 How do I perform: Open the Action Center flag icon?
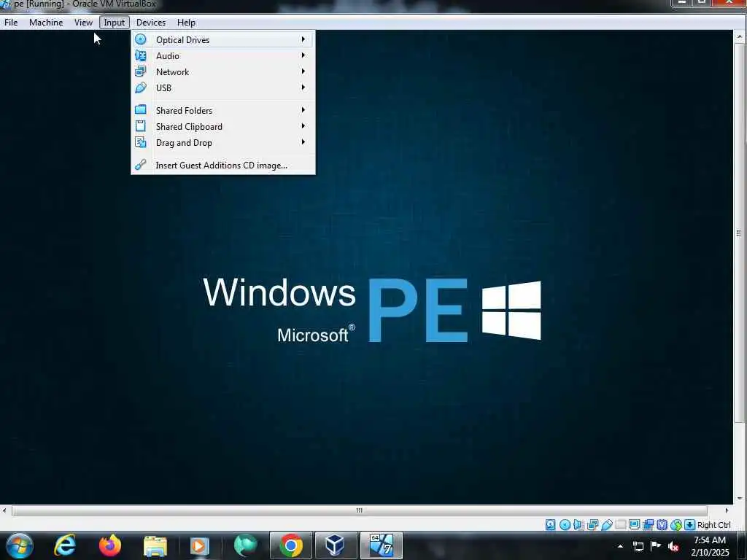pos(656,546)
